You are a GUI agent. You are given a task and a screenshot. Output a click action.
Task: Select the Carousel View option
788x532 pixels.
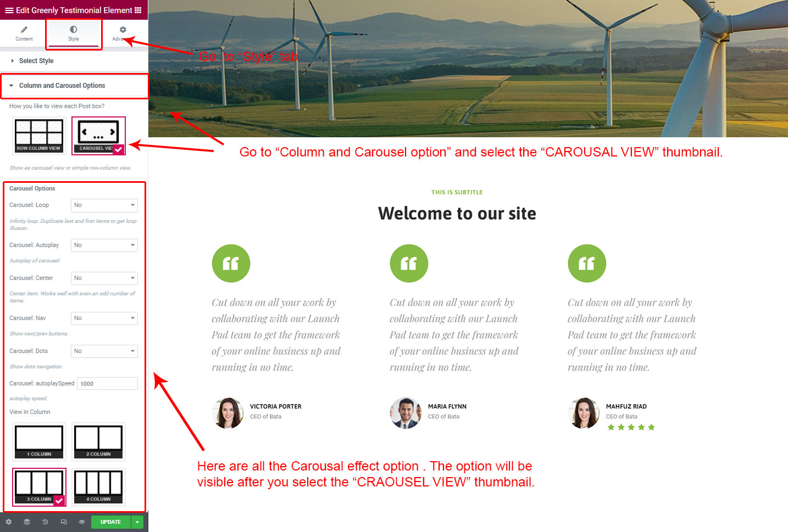(x=98, y=136)
